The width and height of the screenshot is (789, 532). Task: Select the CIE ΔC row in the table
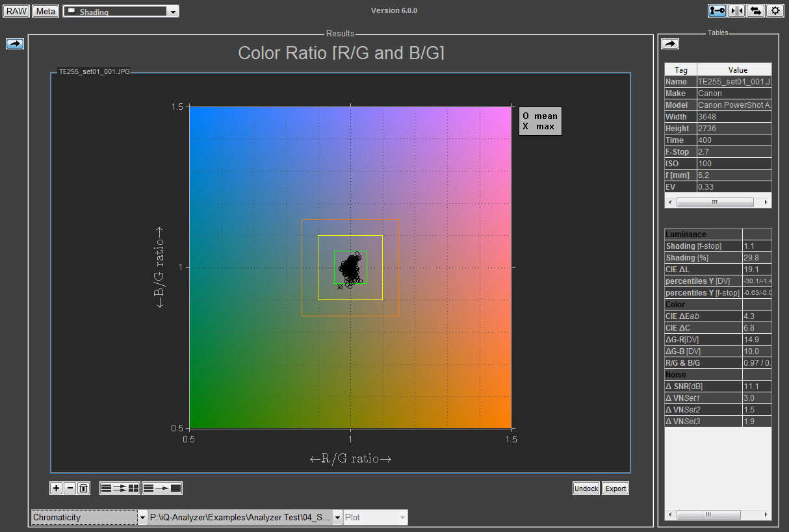[x=703, y=328]
